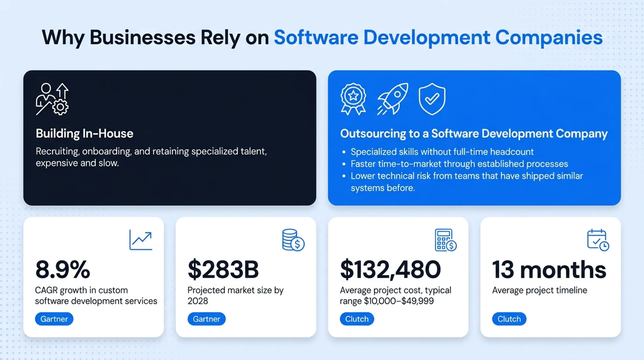The image size is (644, 360).
Task: Click bullet 'Specialized skills without full-time headcount'
Action: click(x=442, y=152)
